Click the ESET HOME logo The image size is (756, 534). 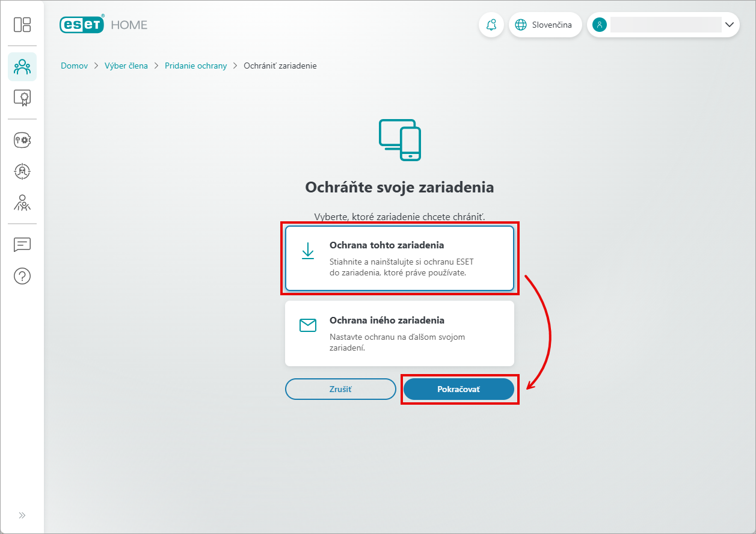pyautogui.click(x=103, y=25)
